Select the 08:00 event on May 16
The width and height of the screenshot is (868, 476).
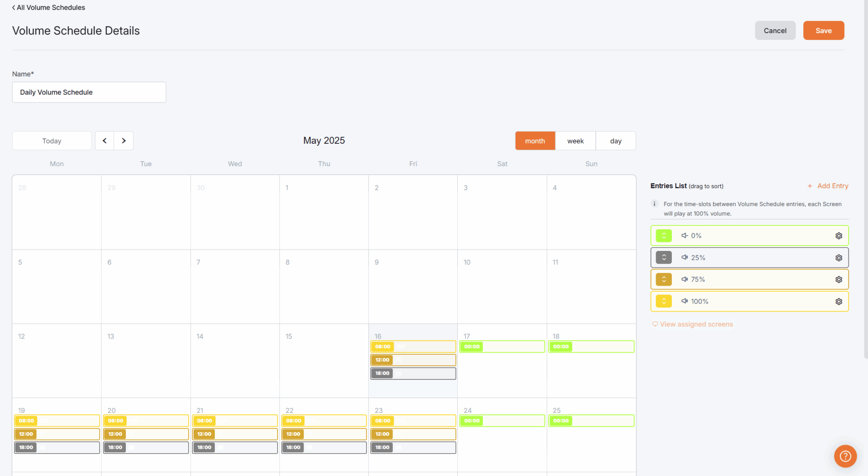(x=413, y=347)
